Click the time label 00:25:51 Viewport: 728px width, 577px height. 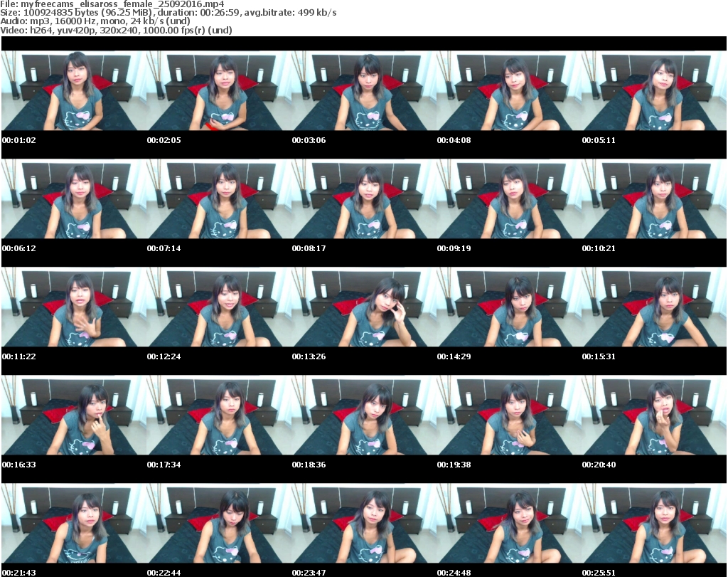[x=599, y=573]
